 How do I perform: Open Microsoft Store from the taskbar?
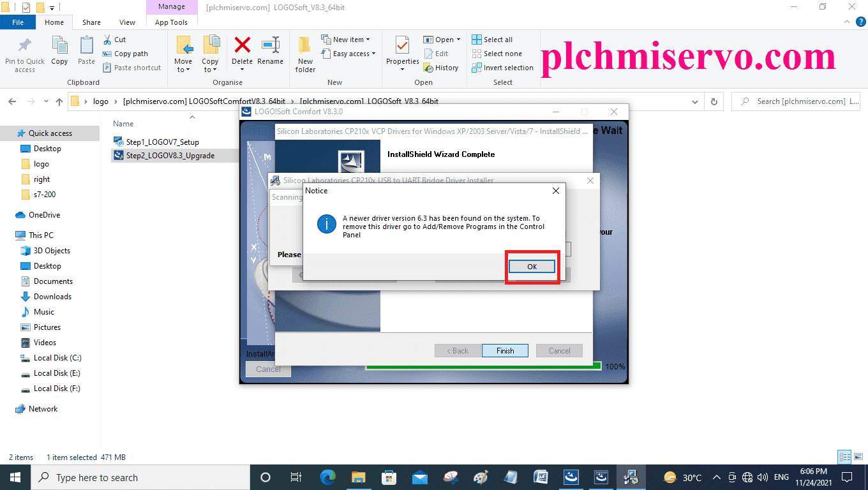point(389,477)
